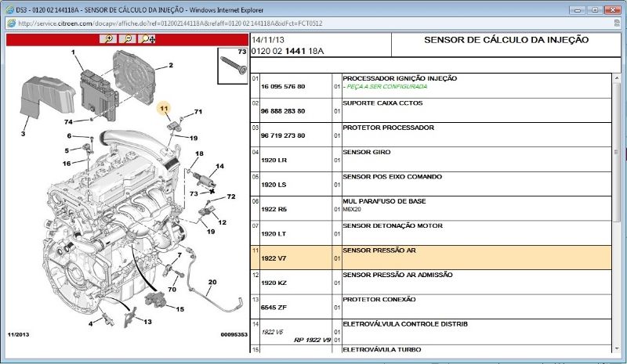The image size is (627, 364).
Task: Click part number 1920 LS
Action: coord(274,185)
